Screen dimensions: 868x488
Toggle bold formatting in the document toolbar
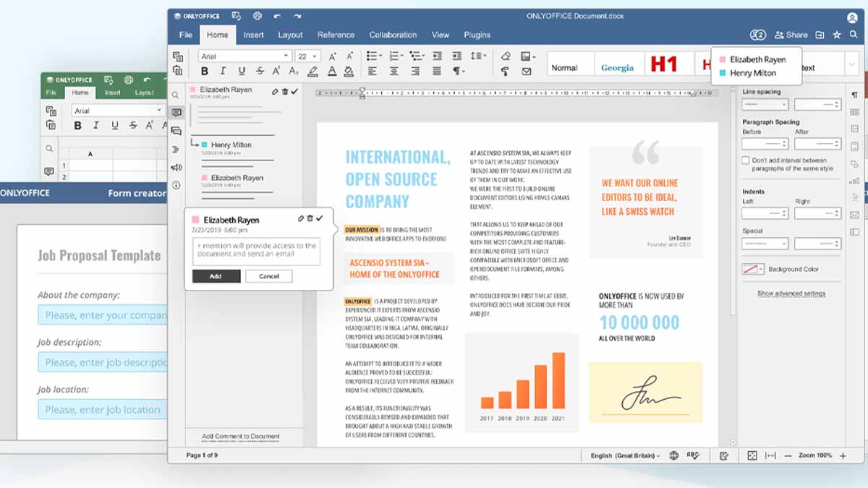coord(205,71)
